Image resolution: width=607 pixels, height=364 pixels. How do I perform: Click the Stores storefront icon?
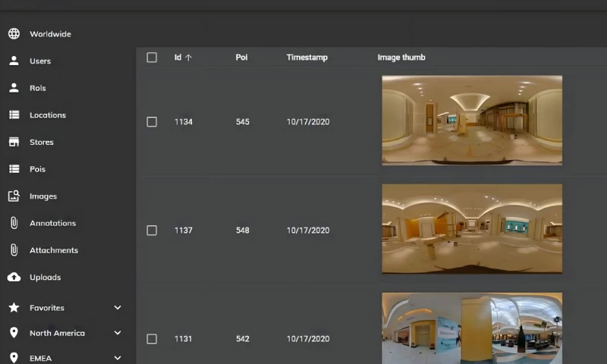point(14,142)
